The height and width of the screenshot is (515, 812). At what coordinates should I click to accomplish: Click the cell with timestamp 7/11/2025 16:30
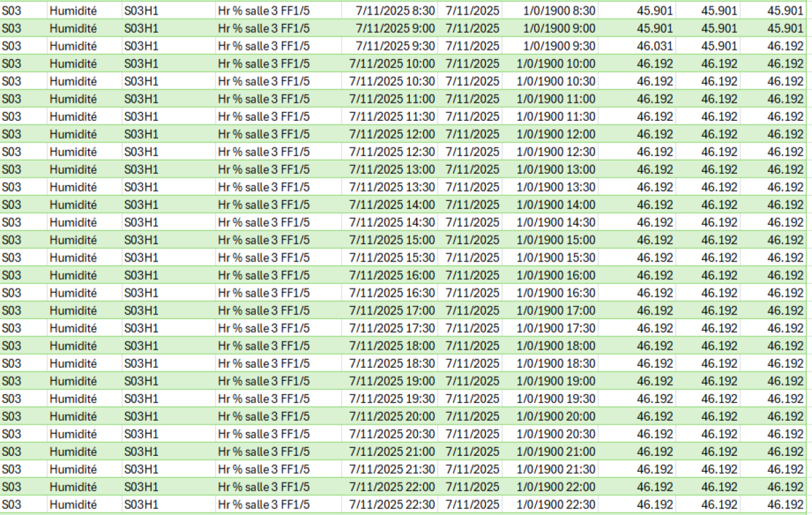point(392,293)
